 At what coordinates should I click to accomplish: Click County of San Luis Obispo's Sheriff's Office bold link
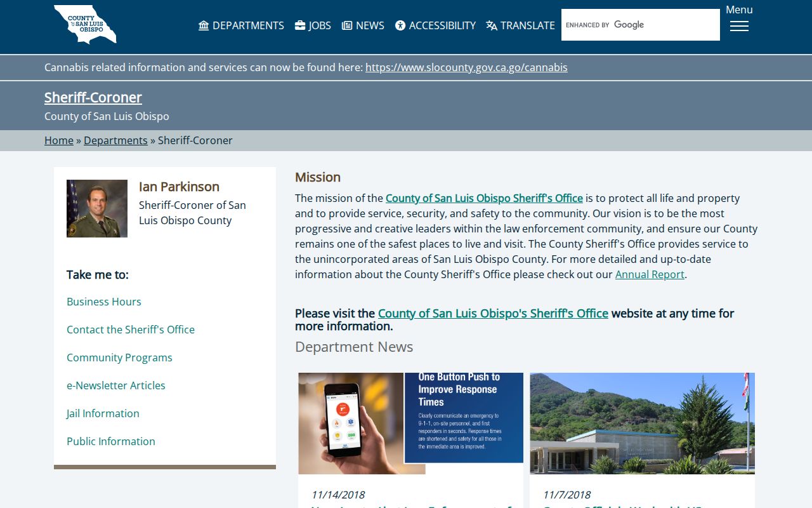(x=493, y=313)
